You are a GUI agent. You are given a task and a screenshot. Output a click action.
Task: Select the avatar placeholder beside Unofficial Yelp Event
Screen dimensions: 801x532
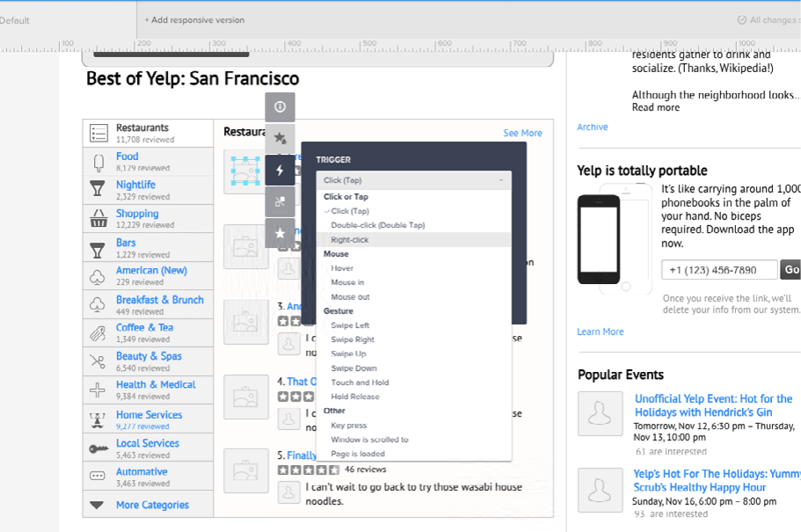[601, 413]
